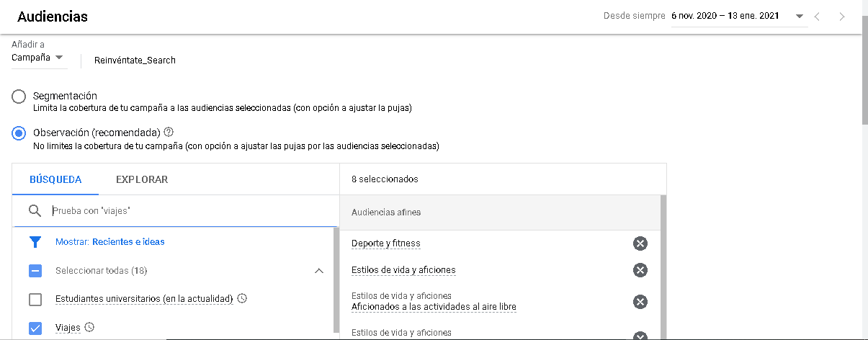Click the clock icon beside Viajes
Viewport: 868px width, 340px height.
click(x=89, y=327)
